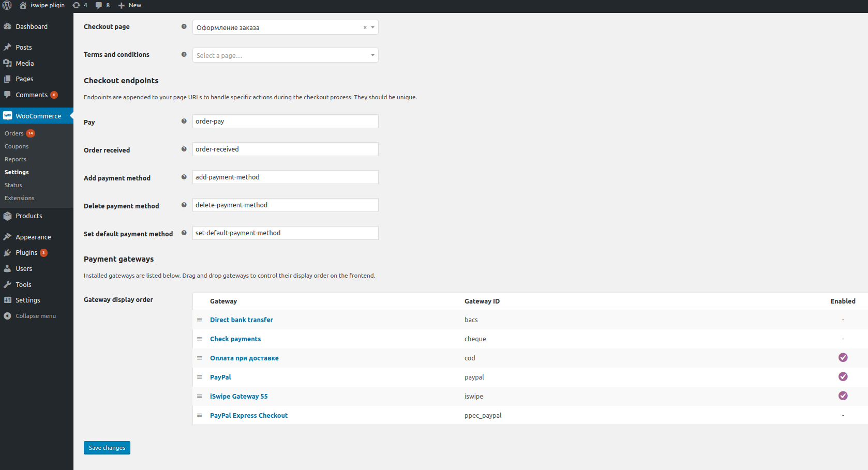Click the Enabled column header

843,301
